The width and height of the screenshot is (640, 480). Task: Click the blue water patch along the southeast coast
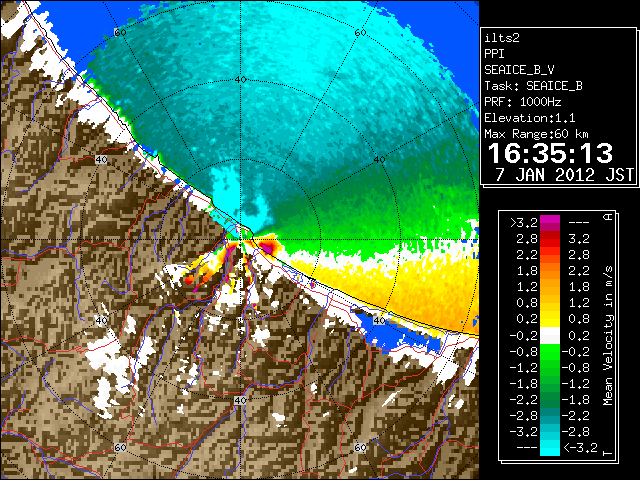(x=398, y=336)
